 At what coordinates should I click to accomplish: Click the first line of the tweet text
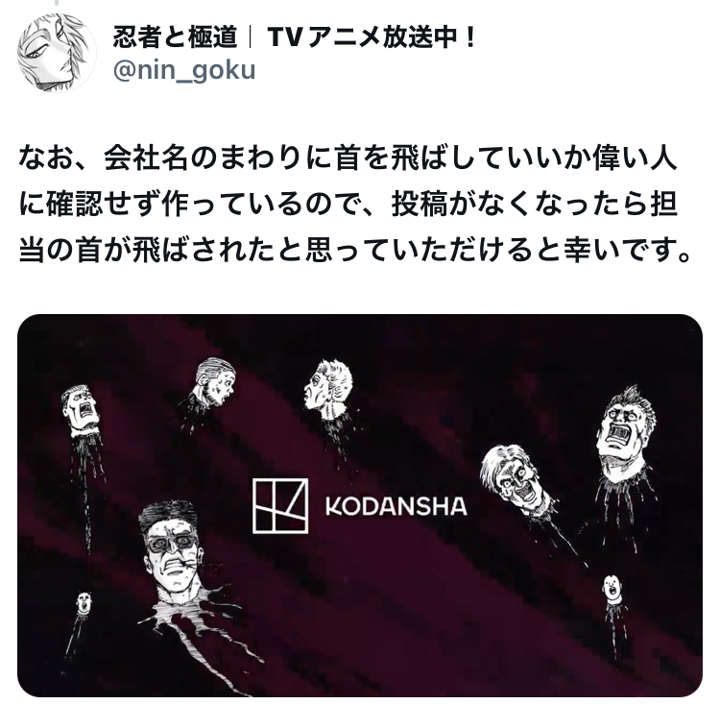click(348, 158)
